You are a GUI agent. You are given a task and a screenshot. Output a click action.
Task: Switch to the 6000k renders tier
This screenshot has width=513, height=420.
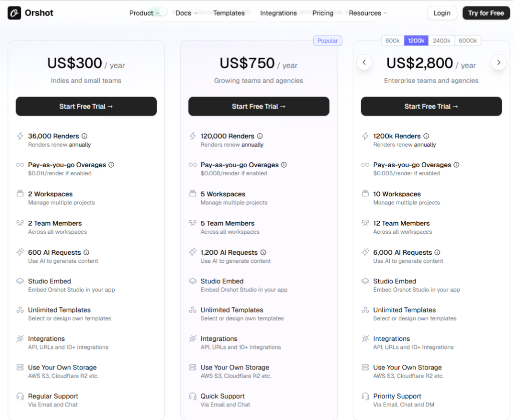click(468, 41)
